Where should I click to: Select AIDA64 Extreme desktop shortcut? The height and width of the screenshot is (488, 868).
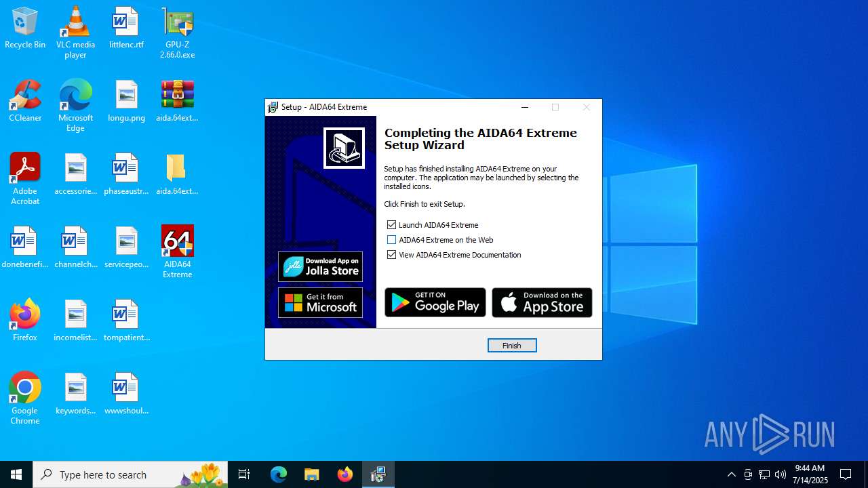tap(177, 252)
